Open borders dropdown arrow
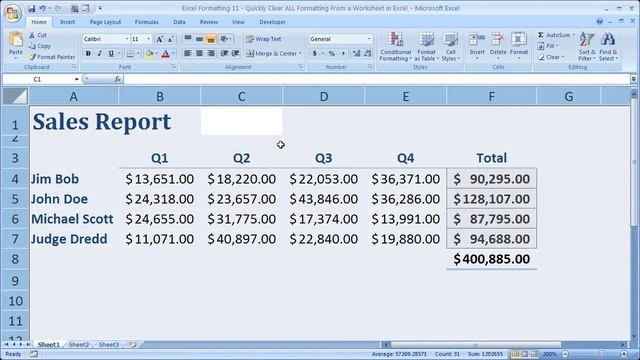 coord(138,53)
